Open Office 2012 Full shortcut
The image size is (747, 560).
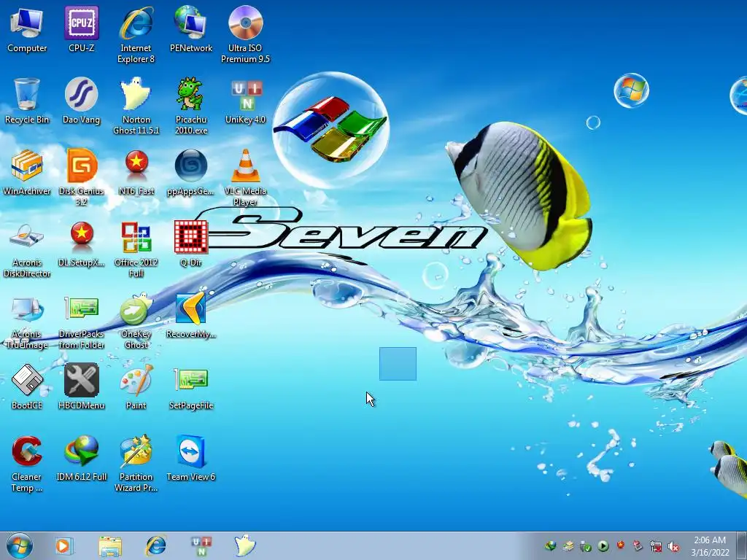click(136, 249)
